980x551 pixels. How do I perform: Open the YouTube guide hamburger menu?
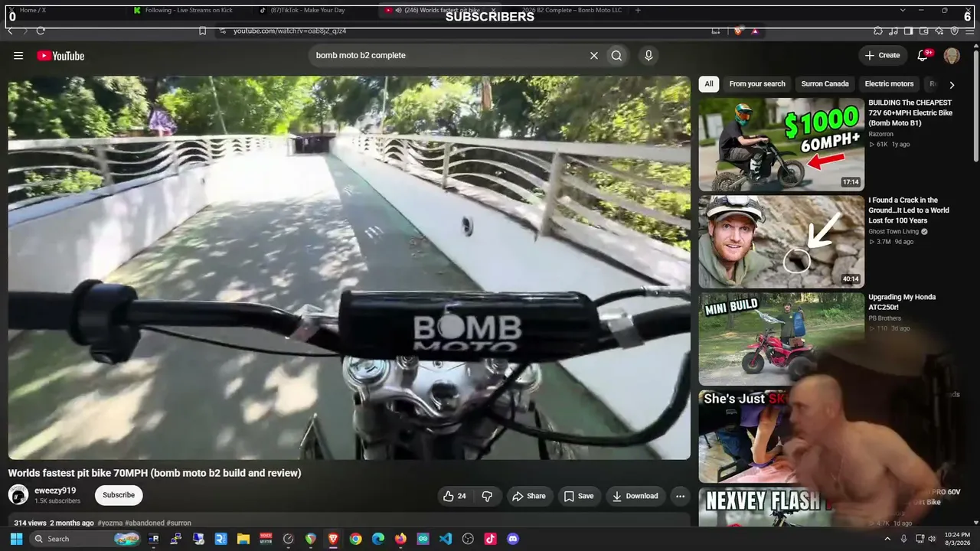coord(18,55)
